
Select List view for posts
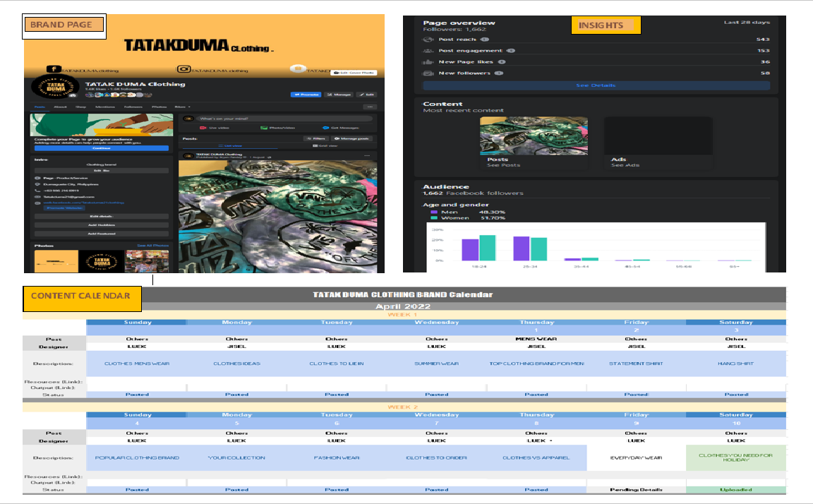click(x=229, y=145)
